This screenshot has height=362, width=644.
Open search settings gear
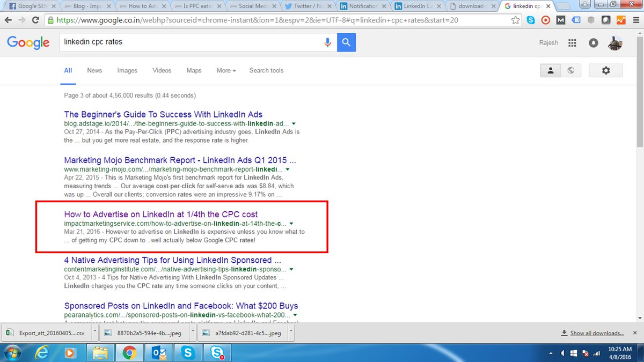(606, 70)
